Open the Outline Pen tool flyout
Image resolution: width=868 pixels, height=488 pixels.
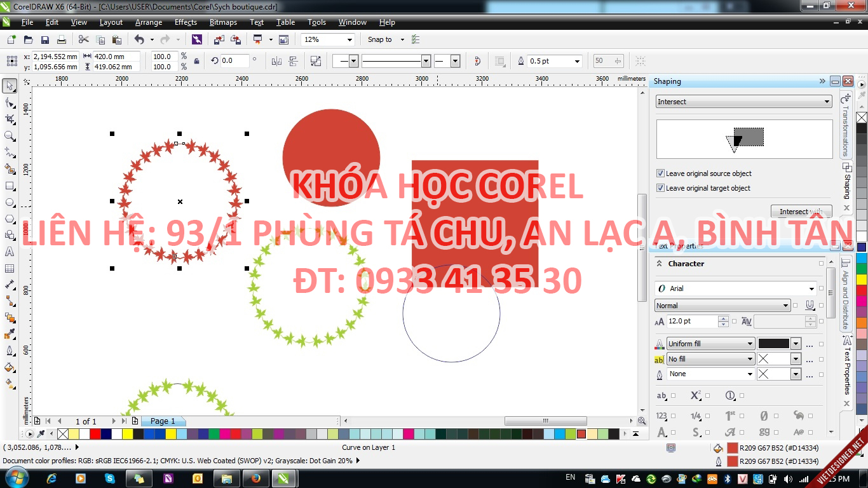click(x=10, y=351)
